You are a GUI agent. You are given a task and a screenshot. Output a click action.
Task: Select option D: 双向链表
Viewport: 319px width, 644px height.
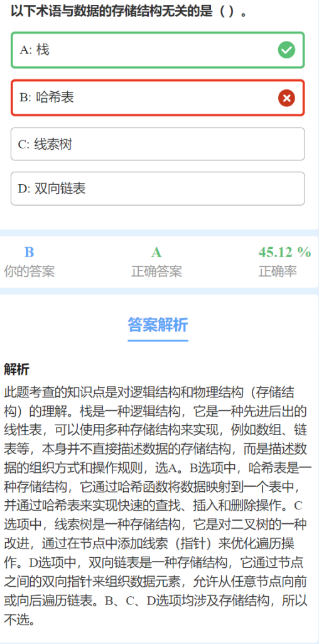158,189
